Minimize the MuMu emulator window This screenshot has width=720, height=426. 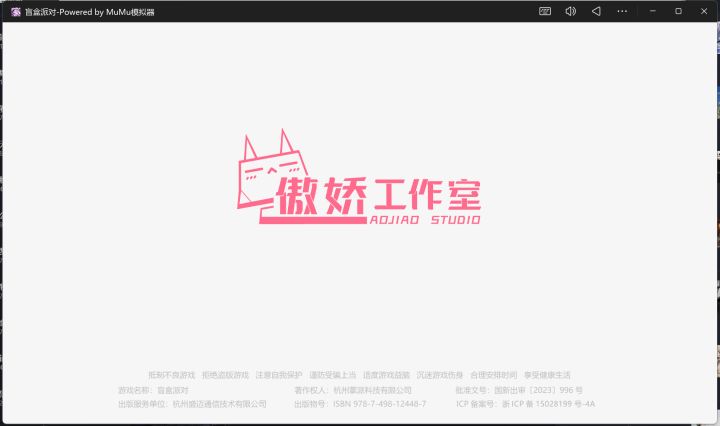(x=652, y=11)
